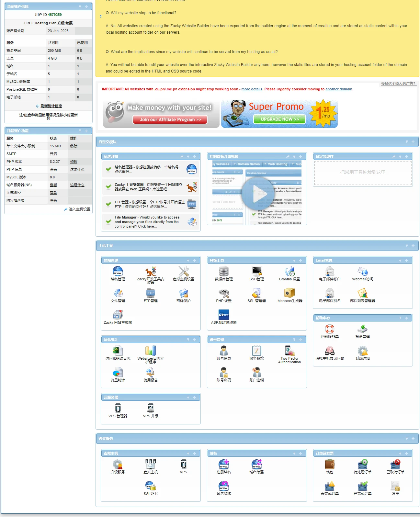Open 备份管理 backup icon
This screenshot has width=420, height=517.
(362, 329)
